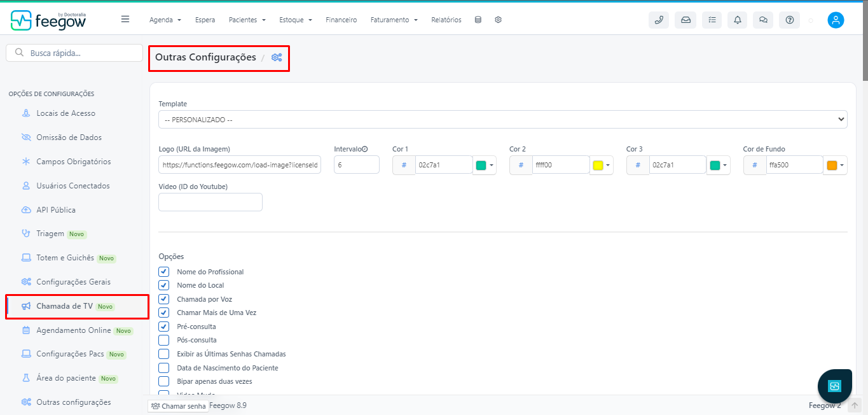Open Usuários Conectados
The height and width of the screenshot is (415, 868).
point(73,186)
